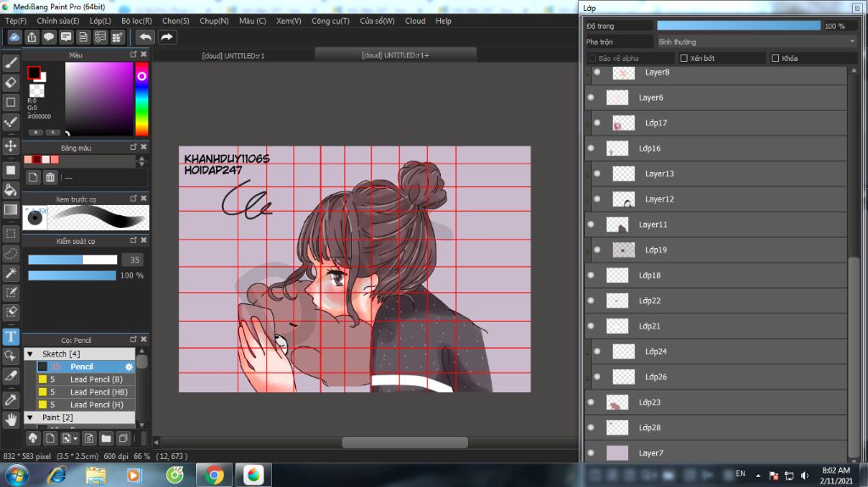
Task: Click the Redo arrow in toolbar
Action: click(167, 37)
